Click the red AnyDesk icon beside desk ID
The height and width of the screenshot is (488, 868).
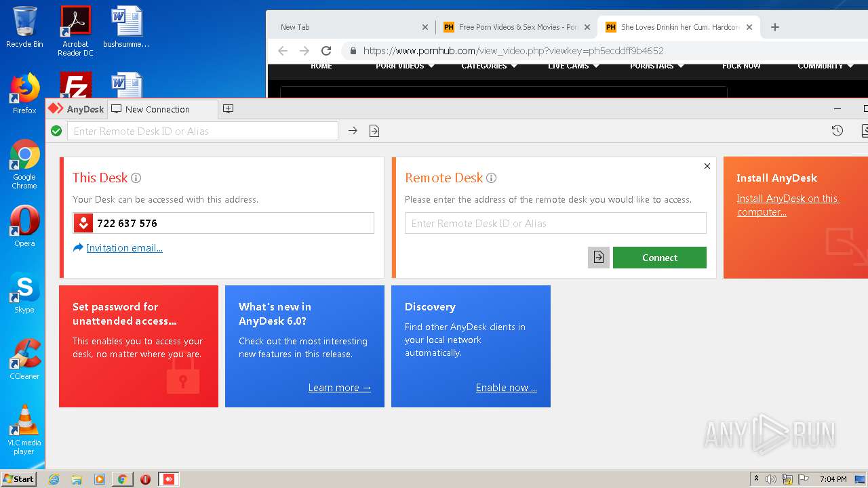tap(83, 223)
